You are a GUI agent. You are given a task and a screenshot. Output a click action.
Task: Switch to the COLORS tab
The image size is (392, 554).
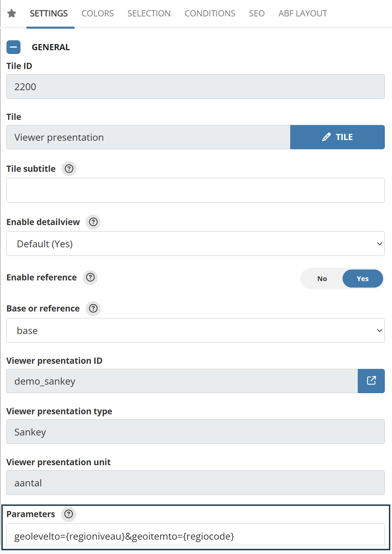coord(98,13)
